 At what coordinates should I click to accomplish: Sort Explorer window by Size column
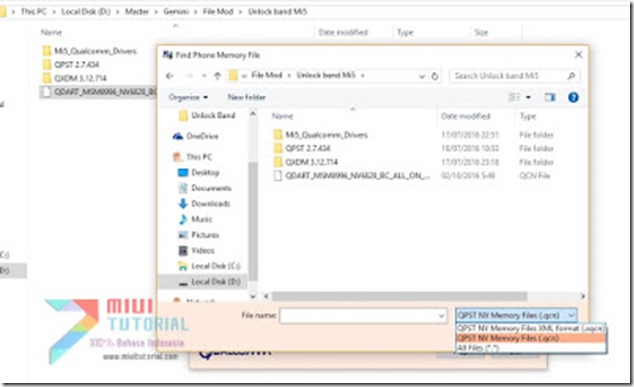(481, 33)
